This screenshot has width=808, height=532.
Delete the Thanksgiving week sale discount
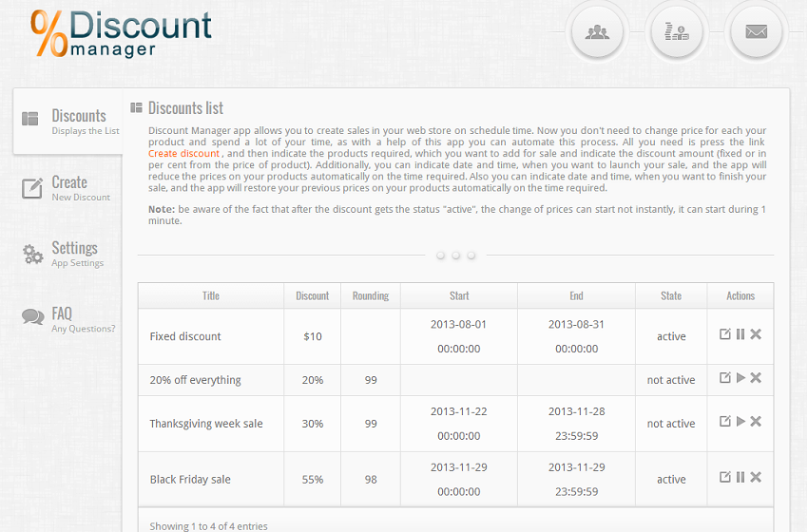pos(756,422)
